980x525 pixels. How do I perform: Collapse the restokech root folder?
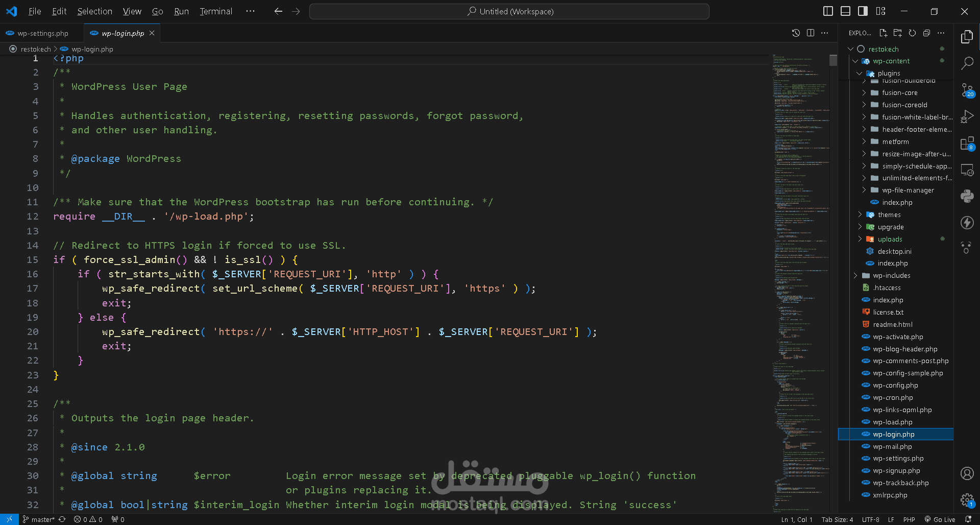[850, 49]
